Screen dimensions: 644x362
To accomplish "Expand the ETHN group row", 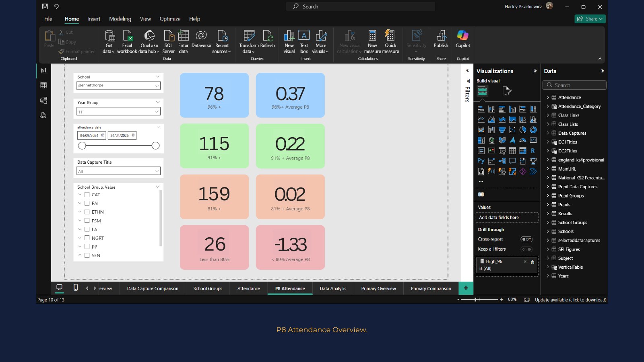I will [x=80, y=212].
